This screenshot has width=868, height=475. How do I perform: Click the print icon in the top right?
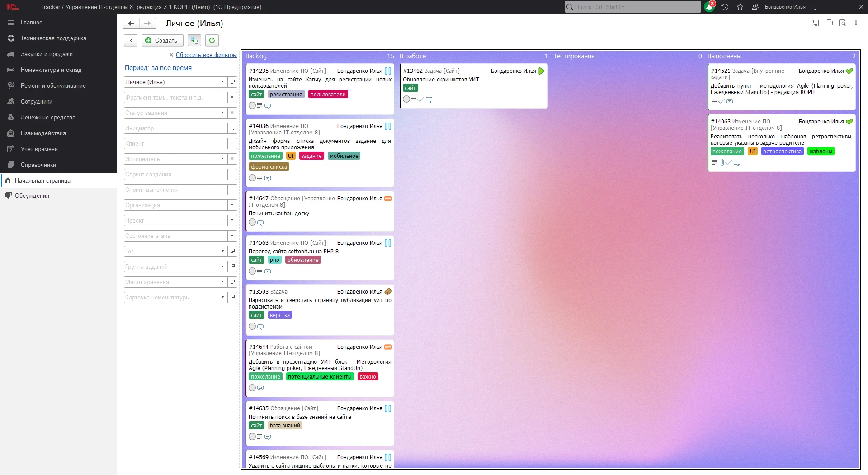pos(829,23)
